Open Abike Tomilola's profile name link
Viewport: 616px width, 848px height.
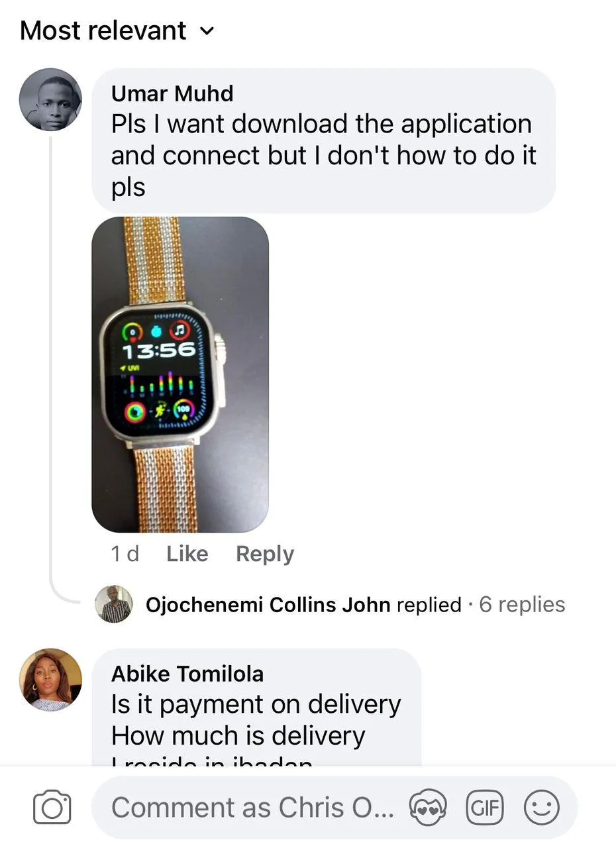[x=187, y=674]
